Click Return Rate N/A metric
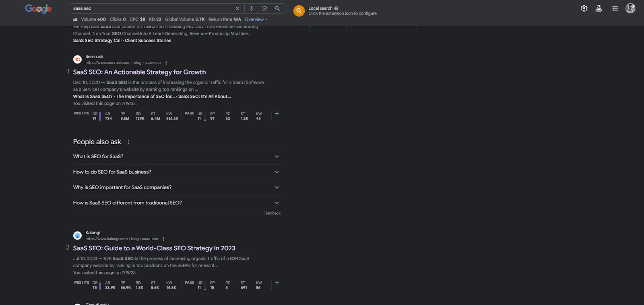This screenshot has width=644, height=305. coord(225,19)
